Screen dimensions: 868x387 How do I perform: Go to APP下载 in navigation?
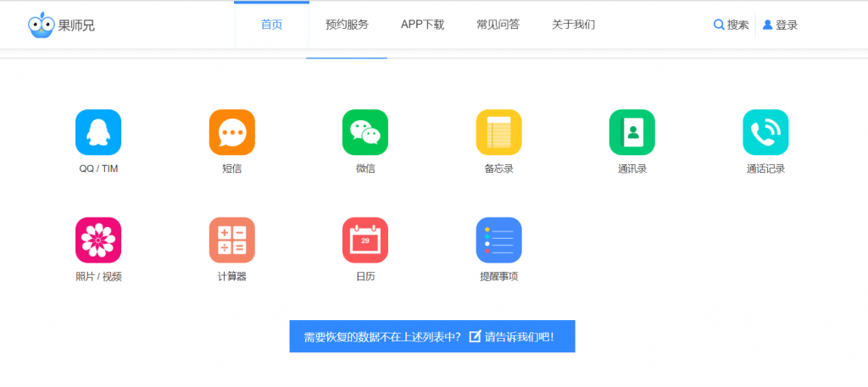pyautogui.click(x=422, y=25)
